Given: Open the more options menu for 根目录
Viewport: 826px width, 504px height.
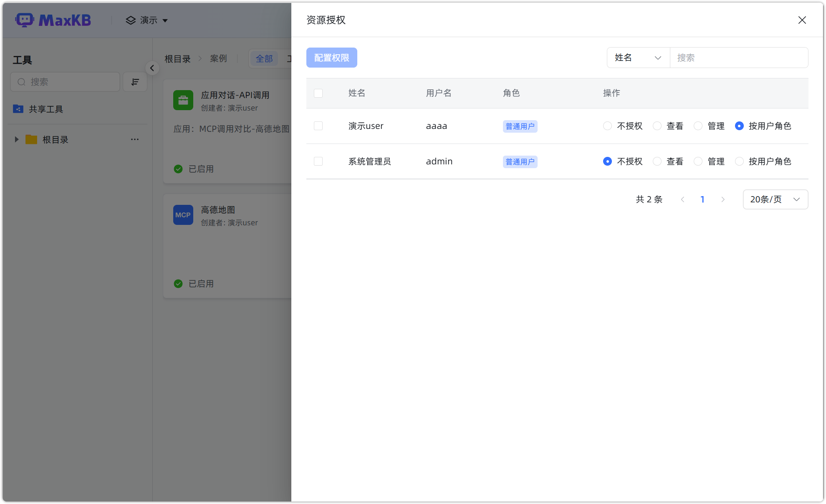Looking at the screenshot, I should tap(134, 139).
